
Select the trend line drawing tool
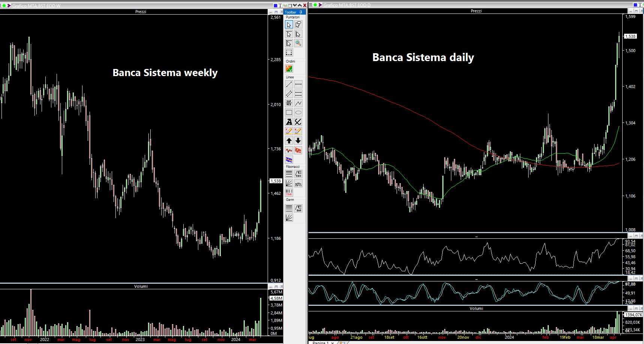point(289,84)
